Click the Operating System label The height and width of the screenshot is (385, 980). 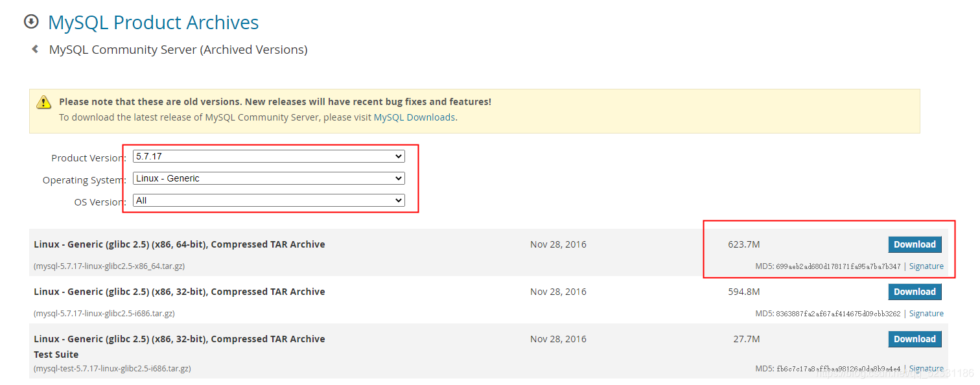click(x=84, y=180)
